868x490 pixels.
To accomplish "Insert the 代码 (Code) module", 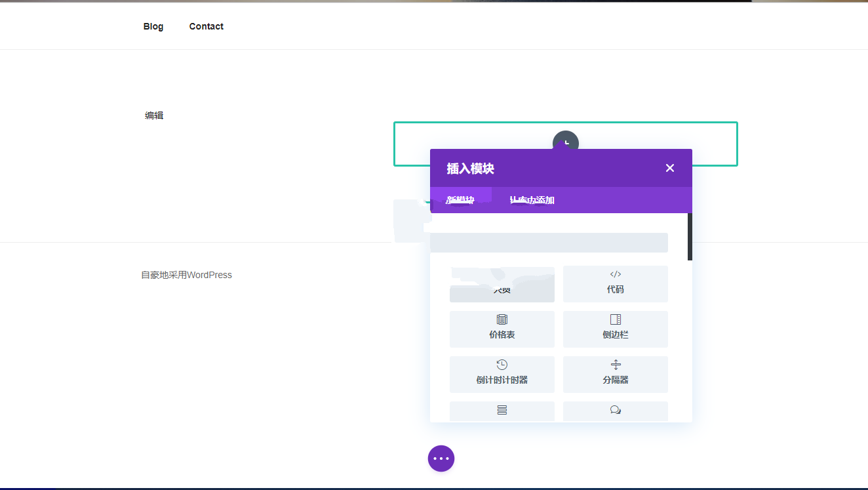I will pos(615,283).
